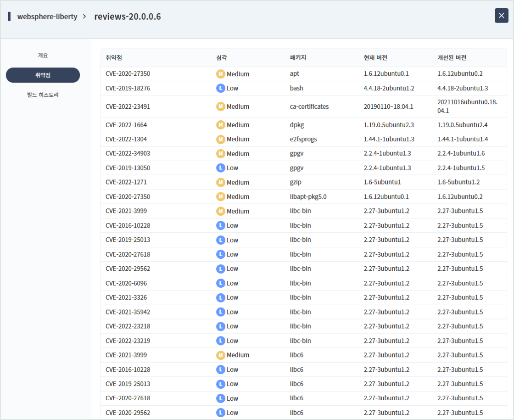Click the Medium icon in the dpkg row
514x420 pixels.
221,125
